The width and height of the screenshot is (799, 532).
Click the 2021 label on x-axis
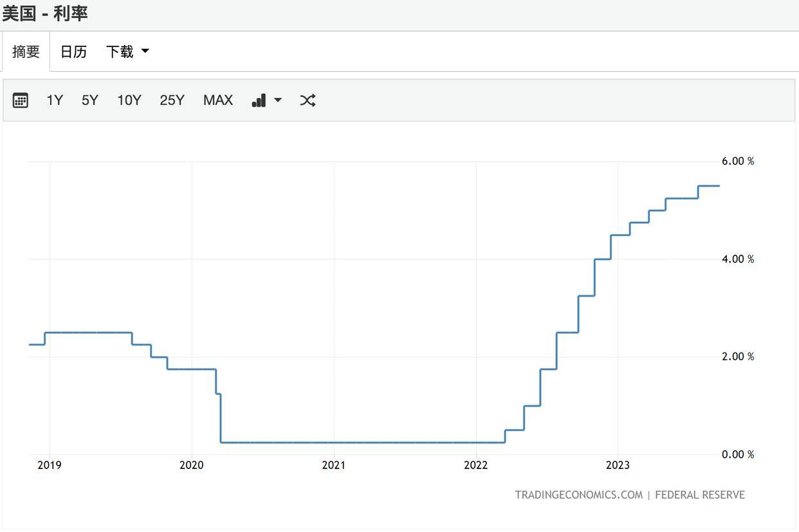tap(333, 465)
